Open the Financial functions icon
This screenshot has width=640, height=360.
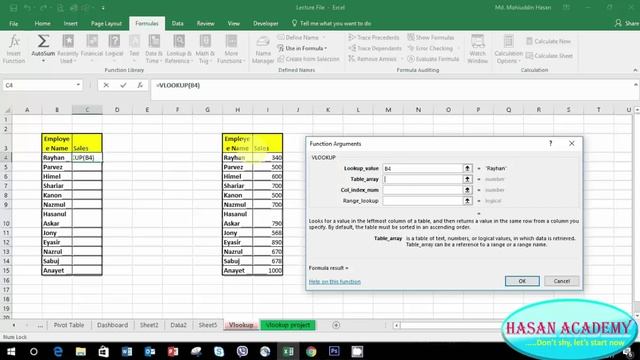click(92, 49)
